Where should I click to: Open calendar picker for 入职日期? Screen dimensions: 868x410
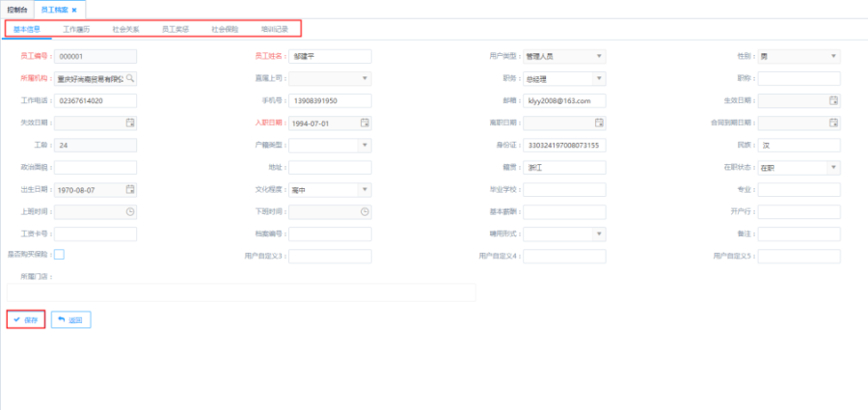click(365, 123)
